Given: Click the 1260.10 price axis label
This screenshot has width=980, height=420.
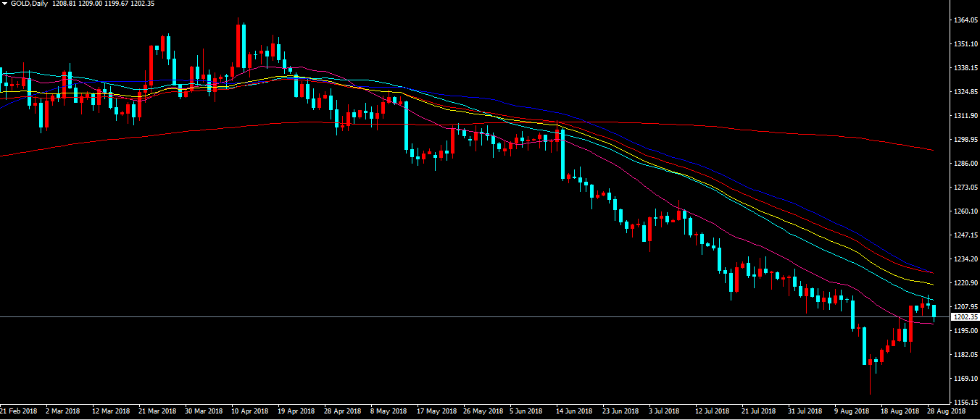Looking at the screenshot, I should (x=968, y=211).
